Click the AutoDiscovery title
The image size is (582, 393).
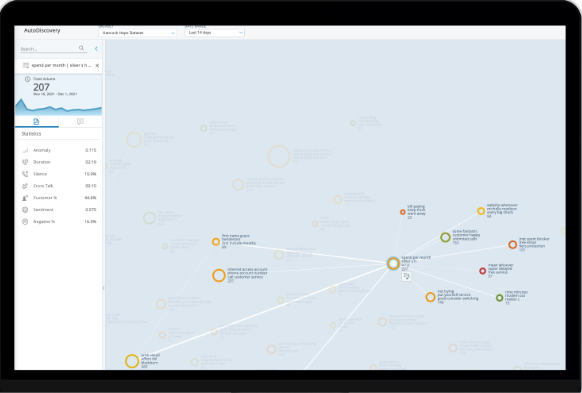(x=42, y=30)
